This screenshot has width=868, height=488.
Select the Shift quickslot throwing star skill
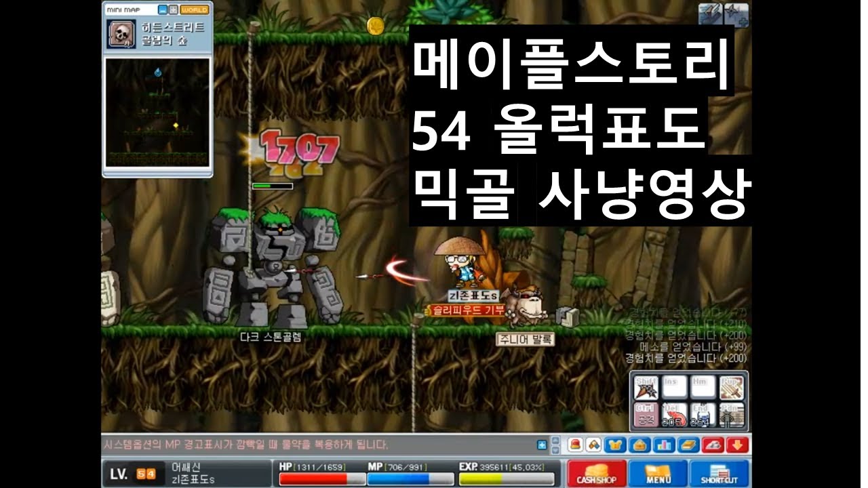646,388
